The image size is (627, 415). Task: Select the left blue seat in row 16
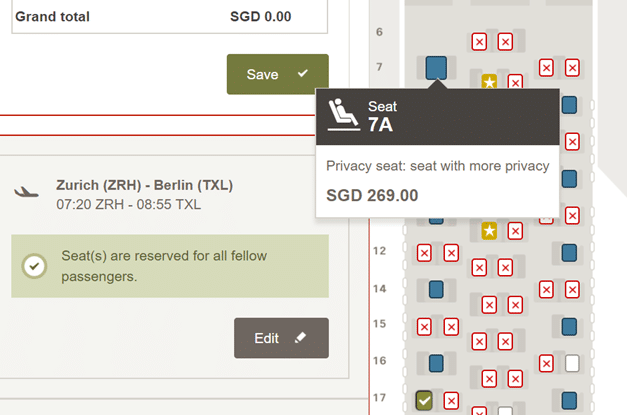click(x=436, y=363)
